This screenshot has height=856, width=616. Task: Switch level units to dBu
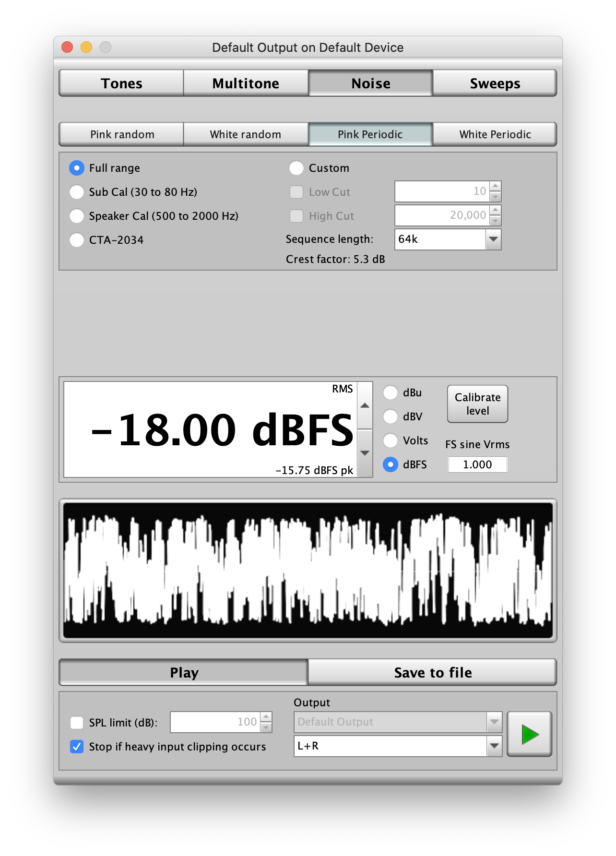pyautogui.click(x=391, y=392)
